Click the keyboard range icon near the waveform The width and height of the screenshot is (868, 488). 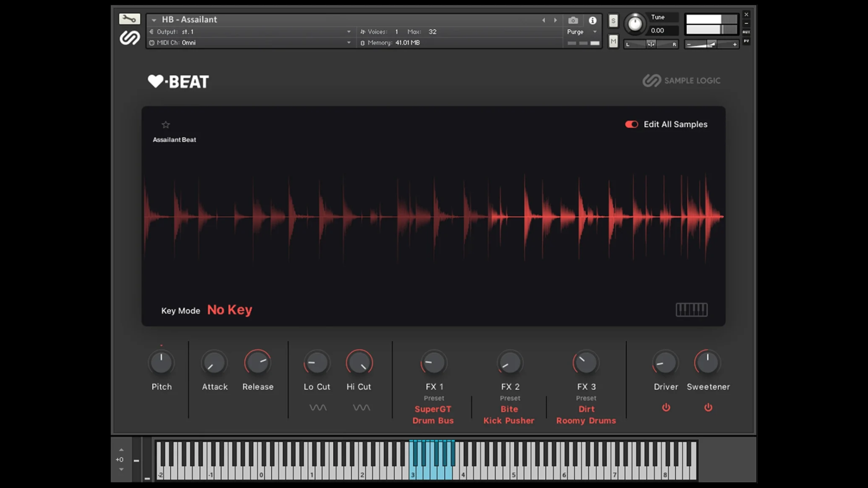tap(691, 310)
